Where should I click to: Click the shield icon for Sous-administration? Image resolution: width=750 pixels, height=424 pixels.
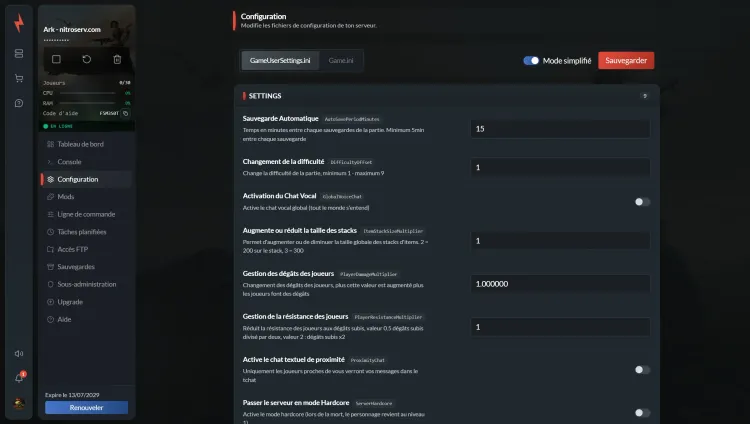click(50, 284)
